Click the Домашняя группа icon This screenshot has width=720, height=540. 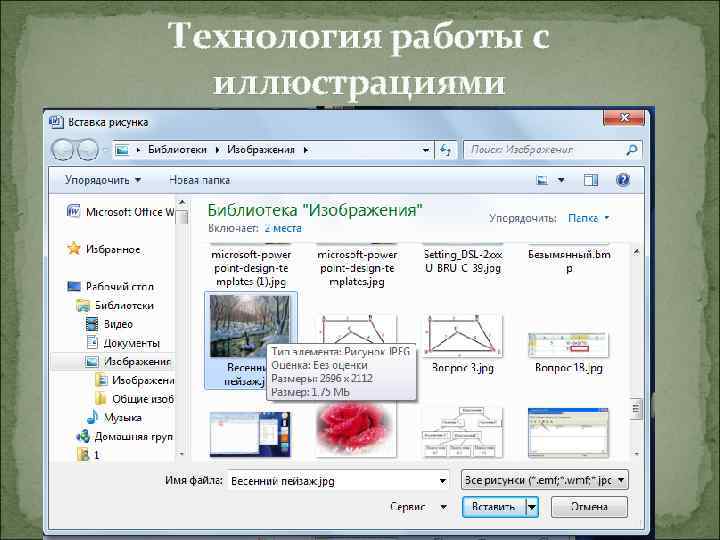pyautogui.click(x=83, y=436)
